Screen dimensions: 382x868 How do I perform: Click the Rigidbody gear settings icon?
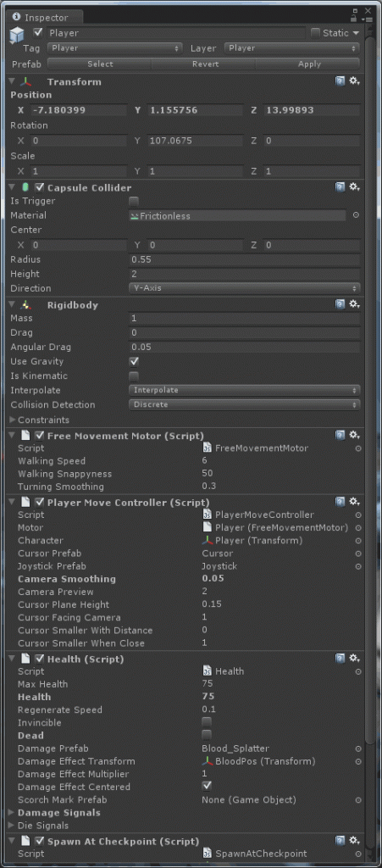tap(354, 304)
